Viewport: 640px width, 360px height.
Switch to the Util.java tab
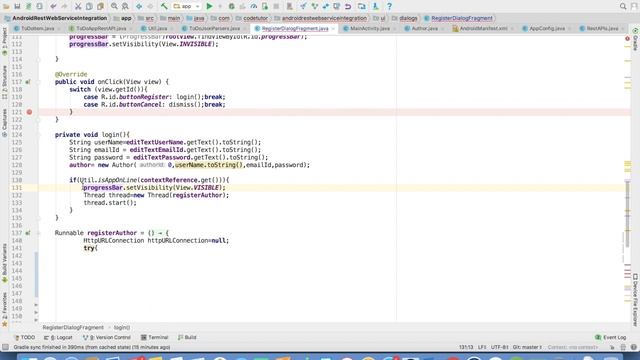pyautogui.click(x=157, y=29)
